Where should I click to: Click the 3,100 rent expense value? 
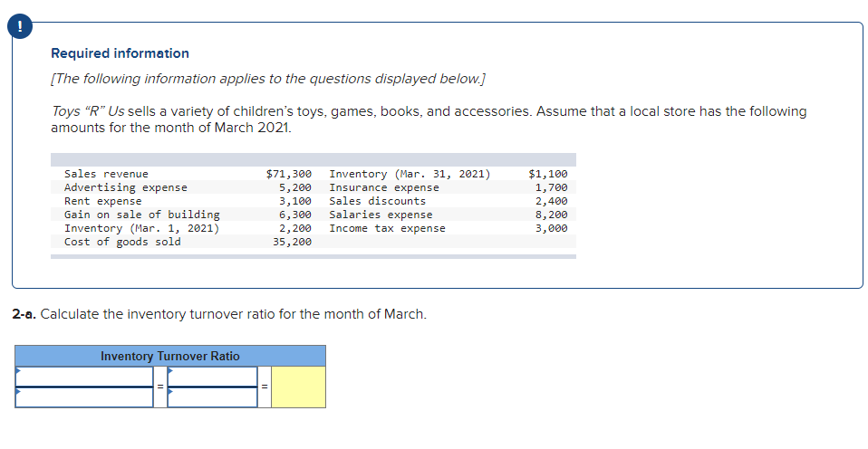295,201
